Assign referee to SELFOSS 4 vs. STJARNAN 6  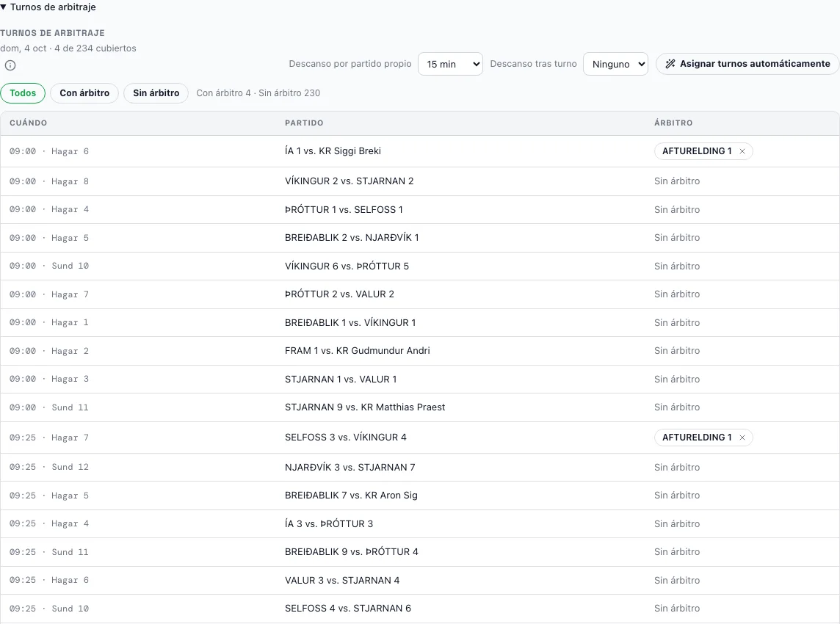click(677, 609)
